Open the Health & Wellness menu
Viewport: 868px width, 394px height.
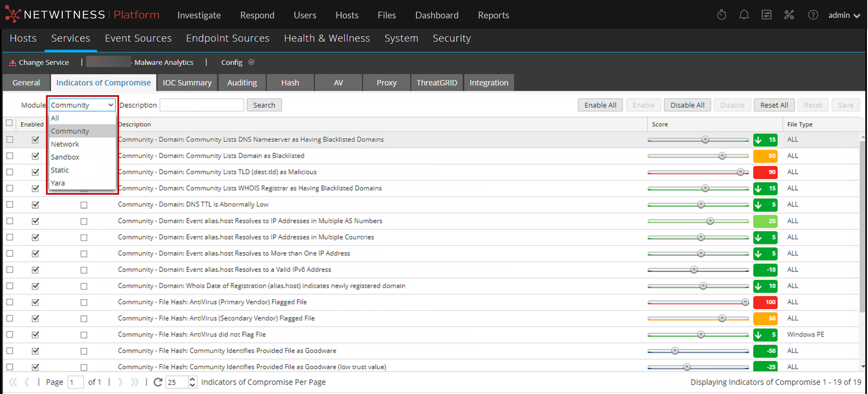(x=327, y=38)
